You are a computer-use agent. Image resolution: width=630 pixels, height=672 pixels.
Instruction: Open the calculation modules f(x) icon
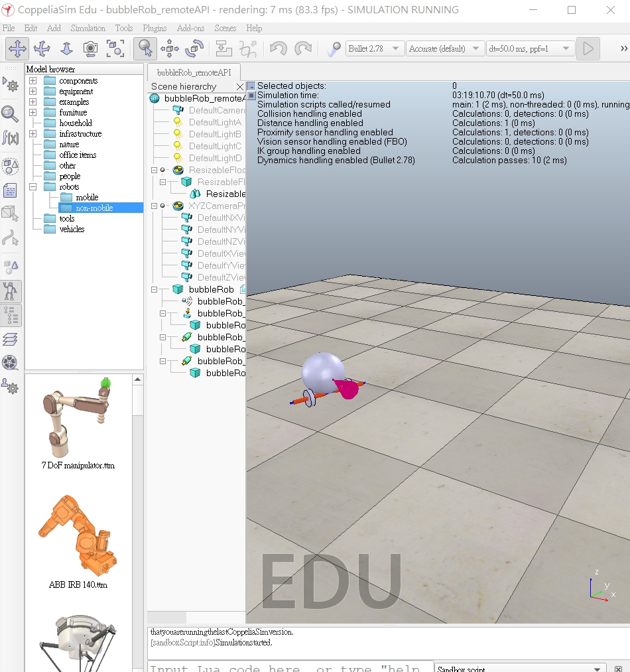click(11, 138)
